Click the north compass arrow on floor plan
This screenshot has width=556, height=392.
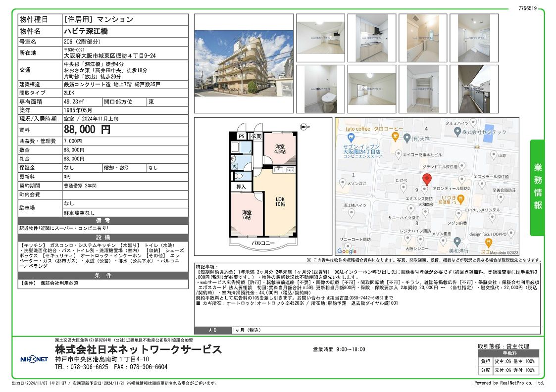304,127
